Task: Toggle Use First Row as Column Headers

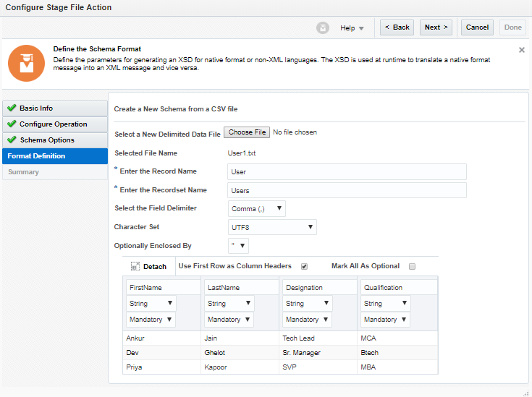Action: [x=304, y=266]
